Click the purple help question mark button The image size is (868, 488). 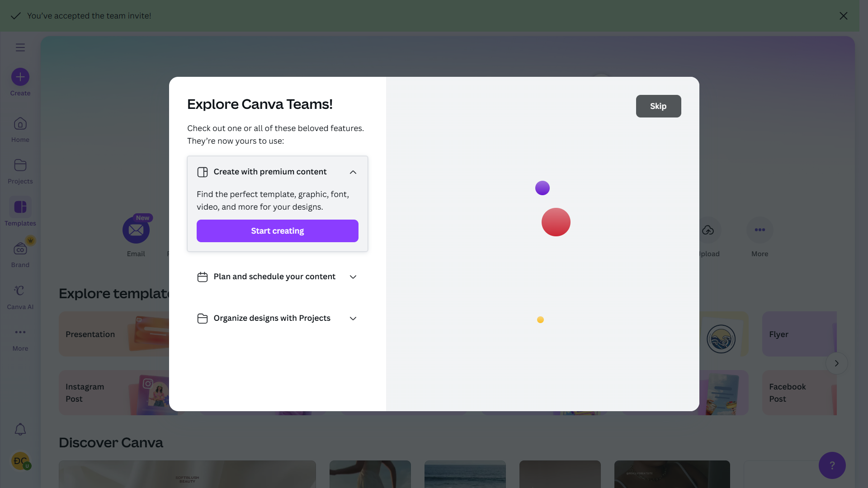click(x=832, y=465)
